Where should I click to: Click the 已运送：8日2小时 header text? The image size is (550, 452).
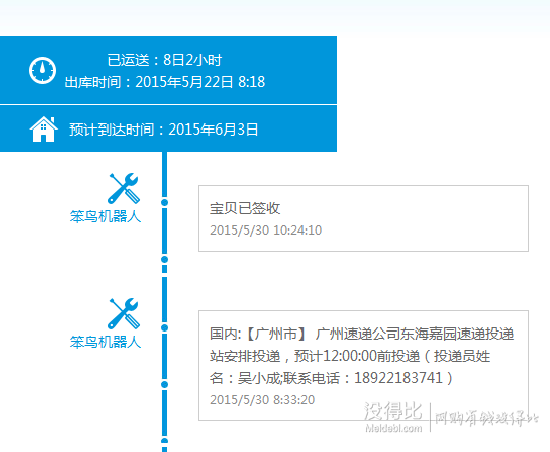coord(165,60)
